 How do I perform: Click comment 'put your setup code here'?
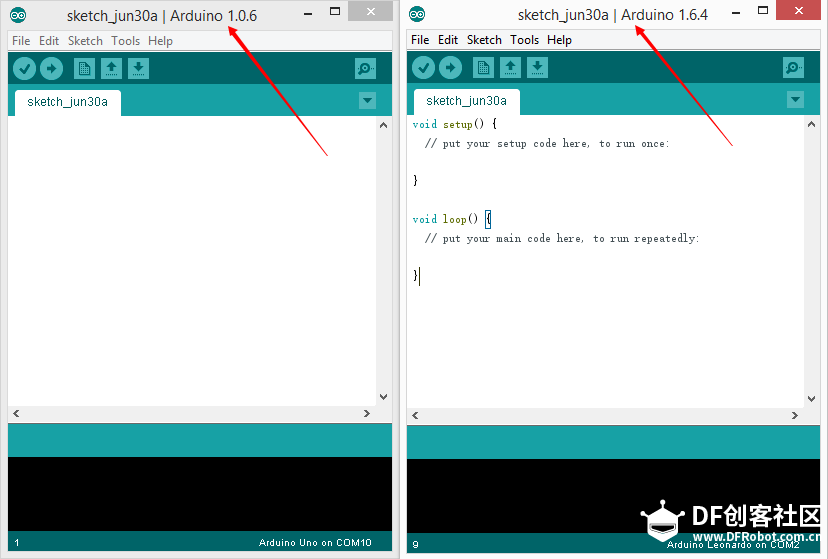(x=547, y=144)
